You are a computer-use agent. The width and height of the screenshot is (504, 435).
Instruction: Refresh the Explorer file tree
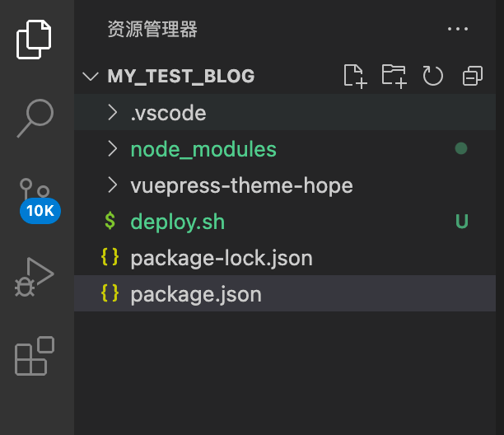click(x=432, y=76)
